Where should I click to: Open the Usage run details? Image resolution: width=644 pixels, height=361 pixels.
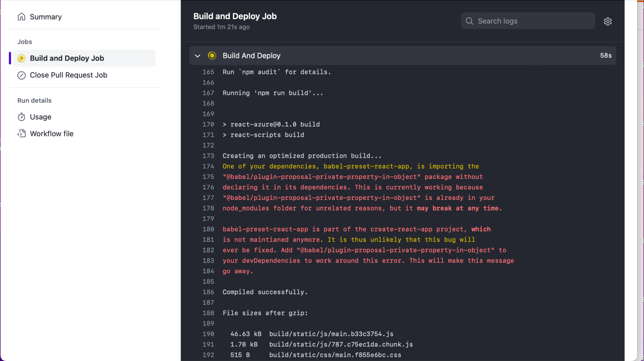click(x=40, y=117)
